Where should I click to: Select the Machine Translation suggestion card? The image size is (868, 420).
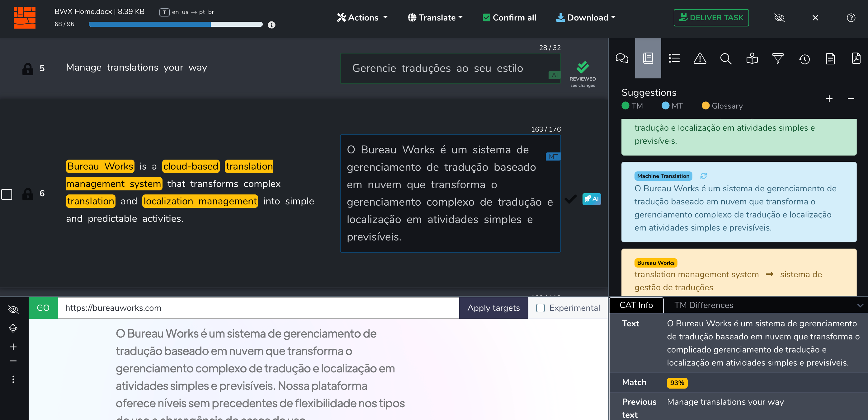(738, 202)
